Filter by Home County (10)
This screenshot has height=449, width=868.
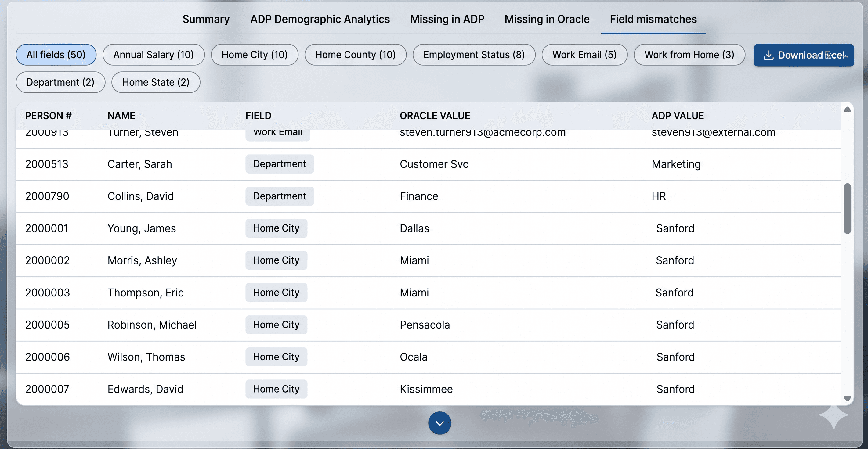point(356,55)
